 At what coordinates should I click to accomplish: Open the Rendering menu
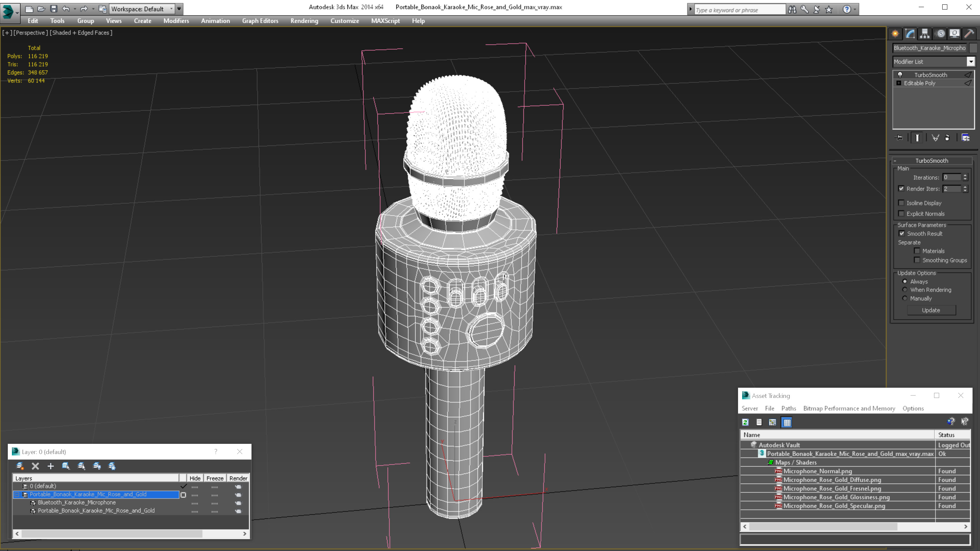point(304,21)
